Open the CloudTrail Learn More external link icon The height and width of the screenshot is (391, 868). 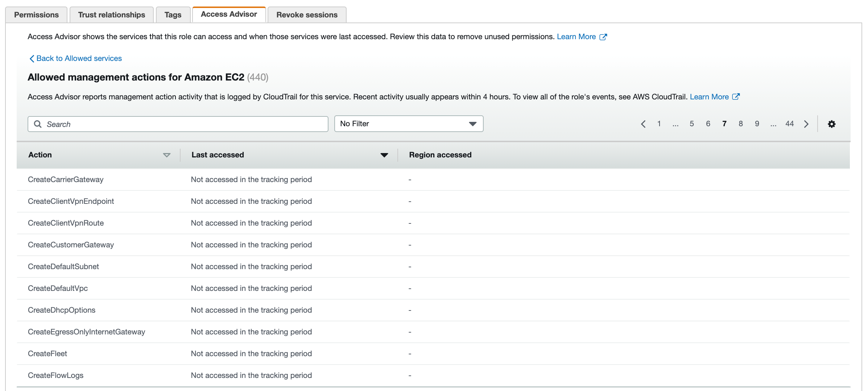(x=736, y=96)
